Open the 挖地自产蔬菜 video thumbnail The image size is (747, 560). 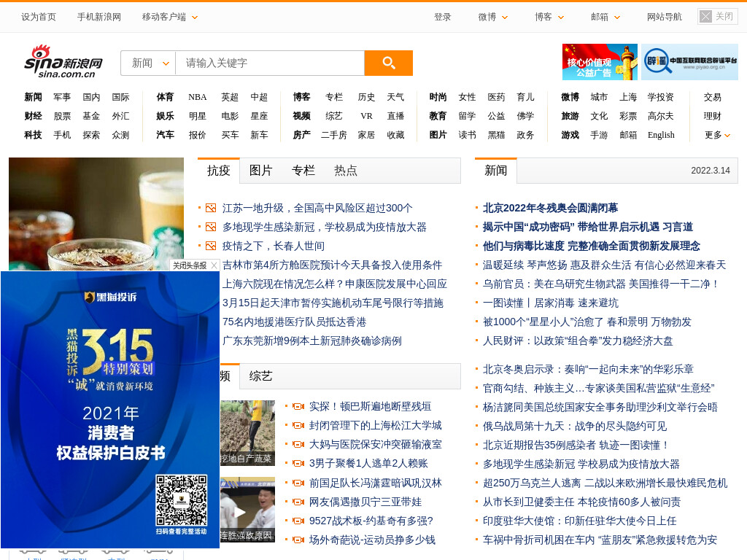coord(247,433)
